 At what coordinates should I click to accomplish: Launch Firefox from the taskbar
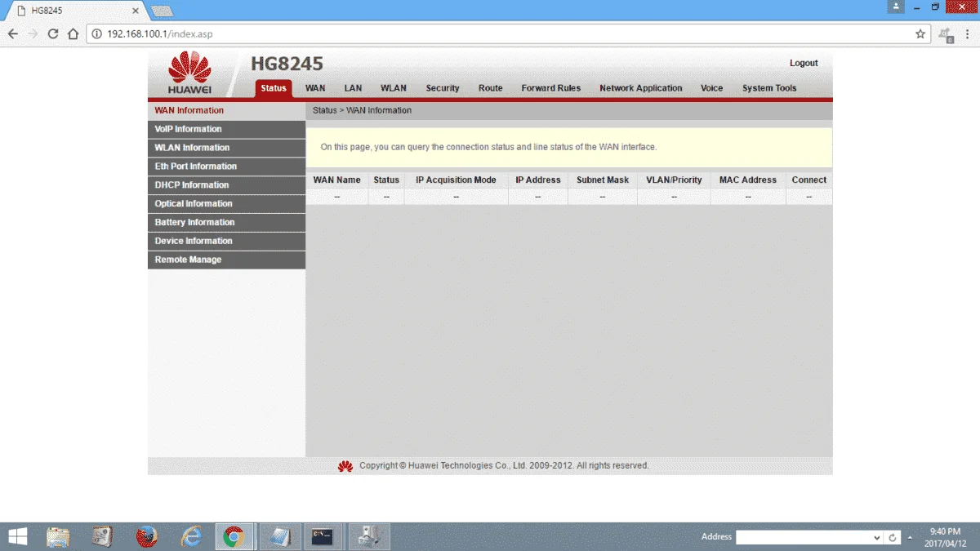146,536
